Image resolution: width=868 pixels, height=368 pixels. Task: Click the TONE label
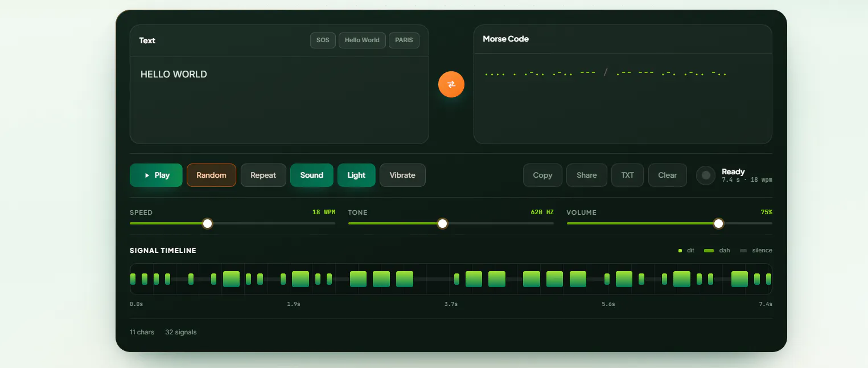(358, 212)
